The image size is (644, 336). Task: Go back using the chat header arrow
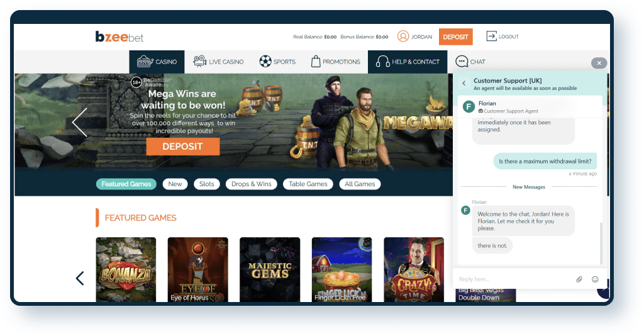[464, 83]
